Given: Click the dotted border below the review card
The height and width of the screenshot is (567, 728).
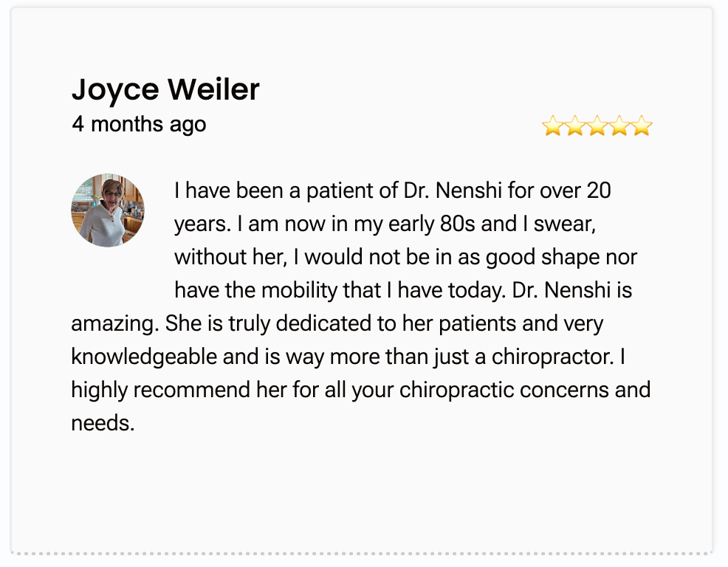Looking at the screenshot, I should point(362,554).
